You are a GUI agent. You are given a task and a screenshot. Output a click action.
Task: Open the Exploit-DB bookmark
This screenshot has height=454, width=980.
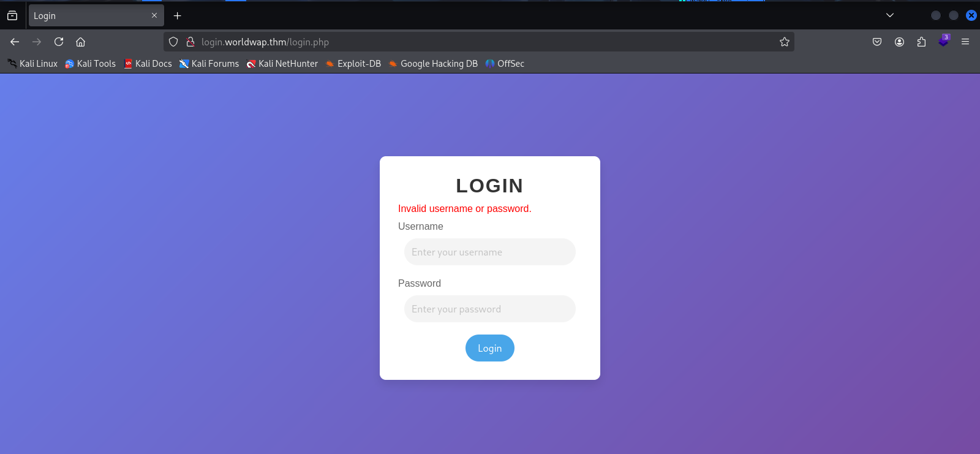(353, 64)
